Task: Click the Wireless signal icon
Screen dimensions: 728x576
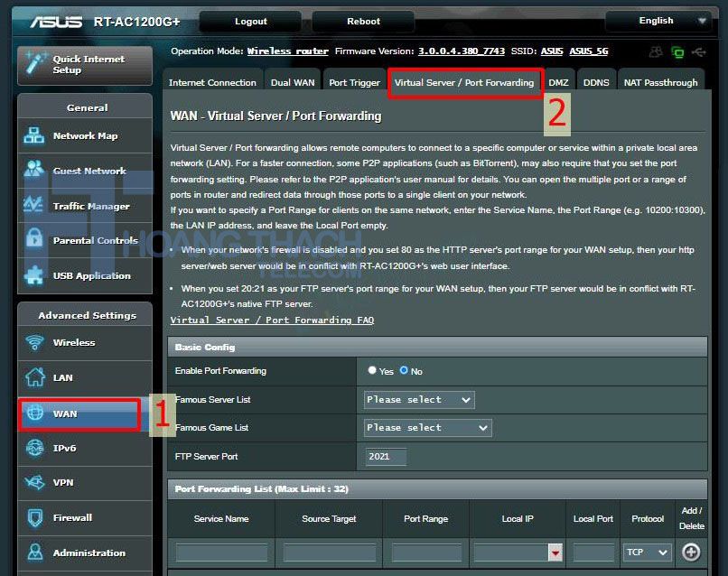Action: click(x=34, y=342)
